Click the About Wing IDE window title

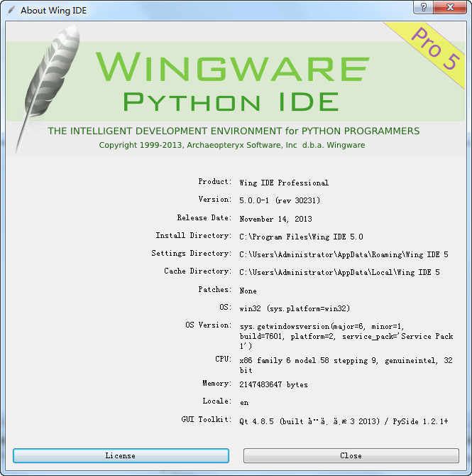tap(53, 11)
